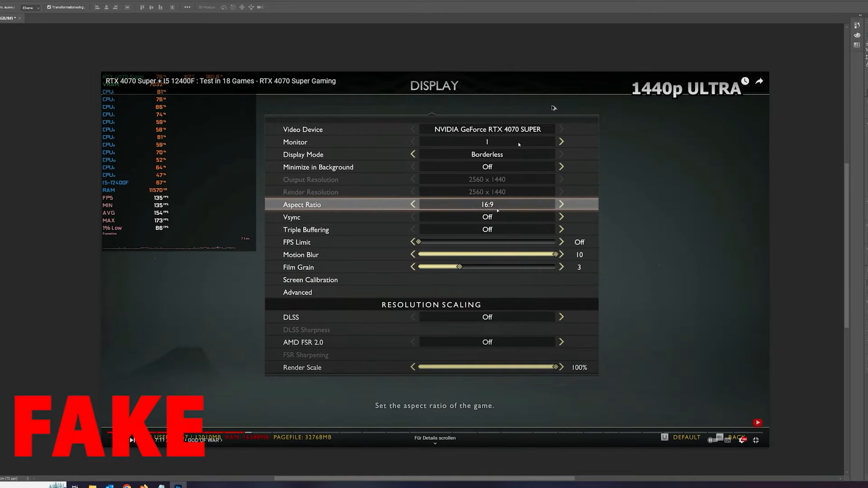Click the Motion Blur slider track
Screen dimensions: 868x488
487,254
